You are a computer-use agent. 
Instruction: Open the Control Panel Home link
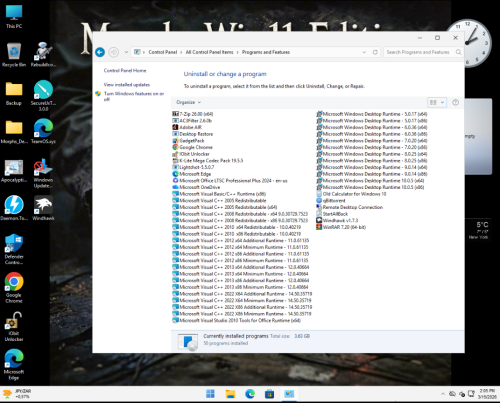click(125, 71)
